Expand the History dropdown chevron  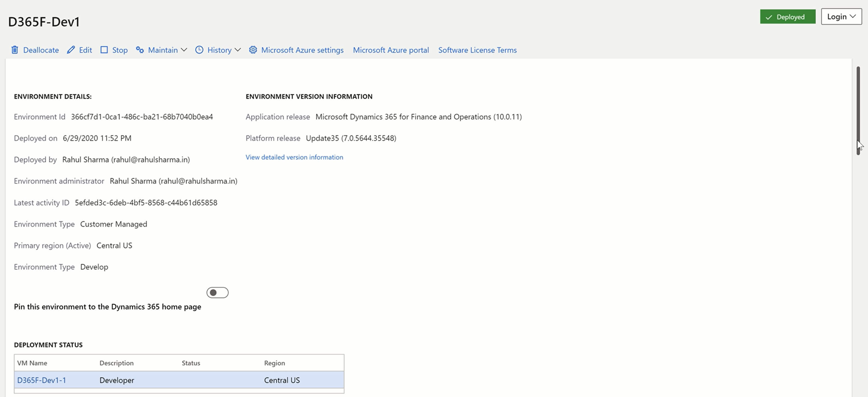tap(238, 50)
